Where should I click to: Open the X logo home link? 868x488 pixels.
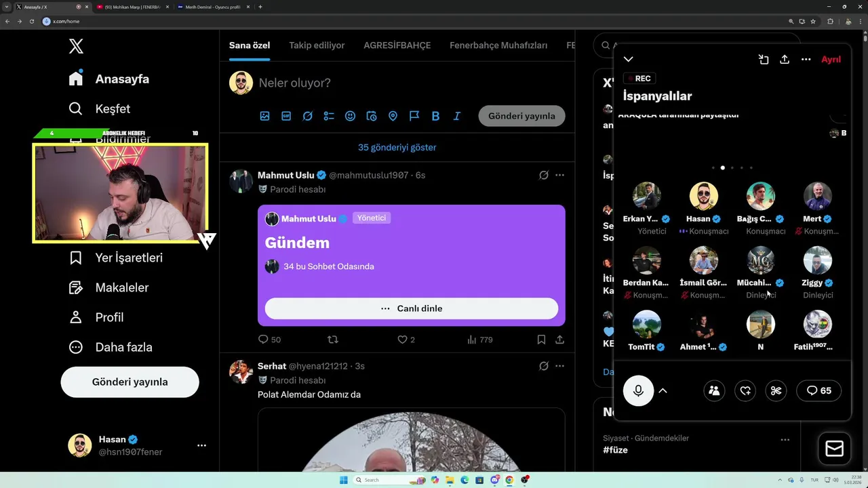(x=76, y=46)
